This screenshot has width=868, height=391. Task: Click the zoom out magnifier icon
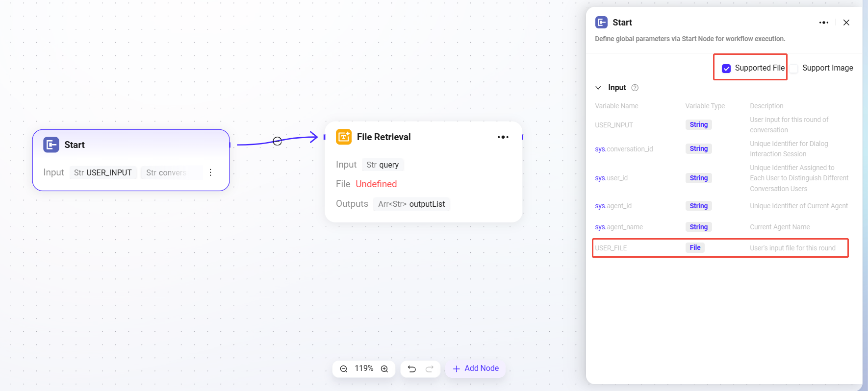[344, 369]
